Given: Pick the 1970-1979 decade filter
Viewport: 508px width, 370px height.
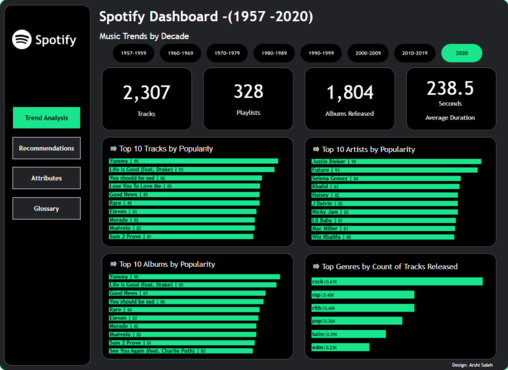Looking at the screenshot, I should [x=227, y=53].
